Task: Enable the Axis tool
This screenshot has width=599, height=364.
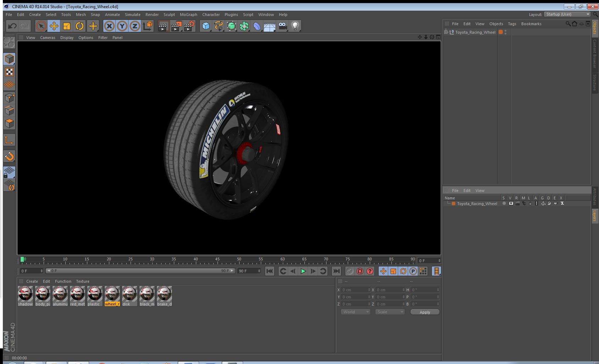Action: pyautogui.click(x=9, y=140)
